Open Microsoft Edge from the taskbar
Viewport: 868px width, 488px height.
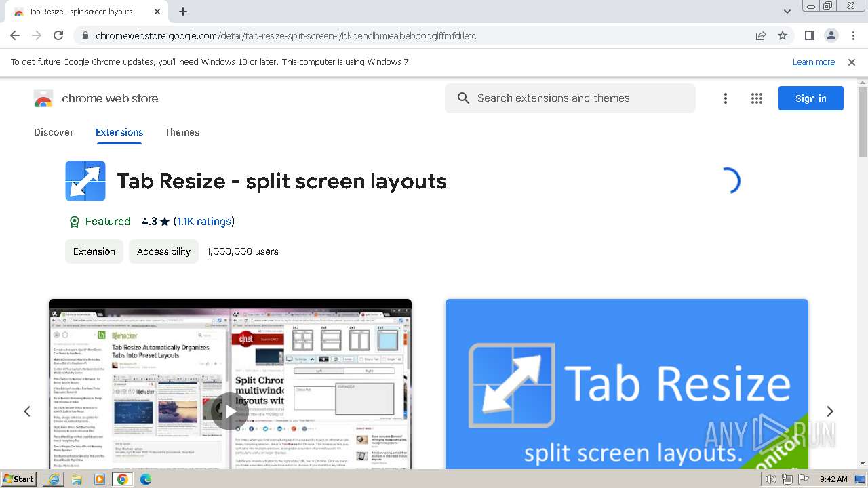click(146, 479)
